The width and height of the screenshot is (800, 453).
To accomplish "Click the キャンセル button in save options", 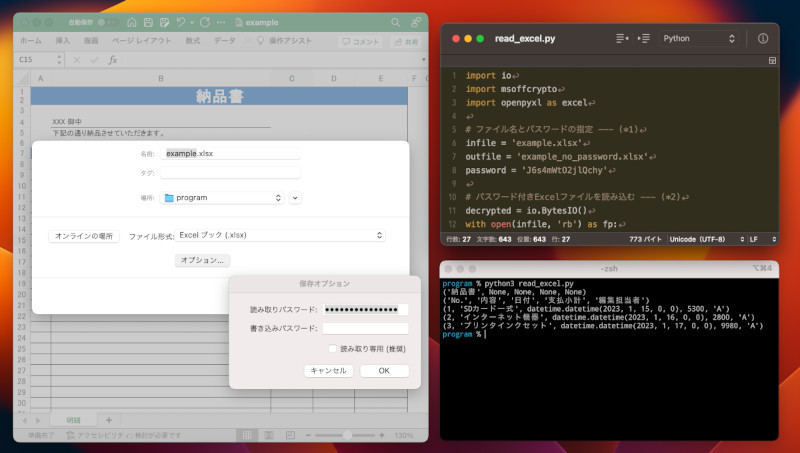I will coord(328,370).
